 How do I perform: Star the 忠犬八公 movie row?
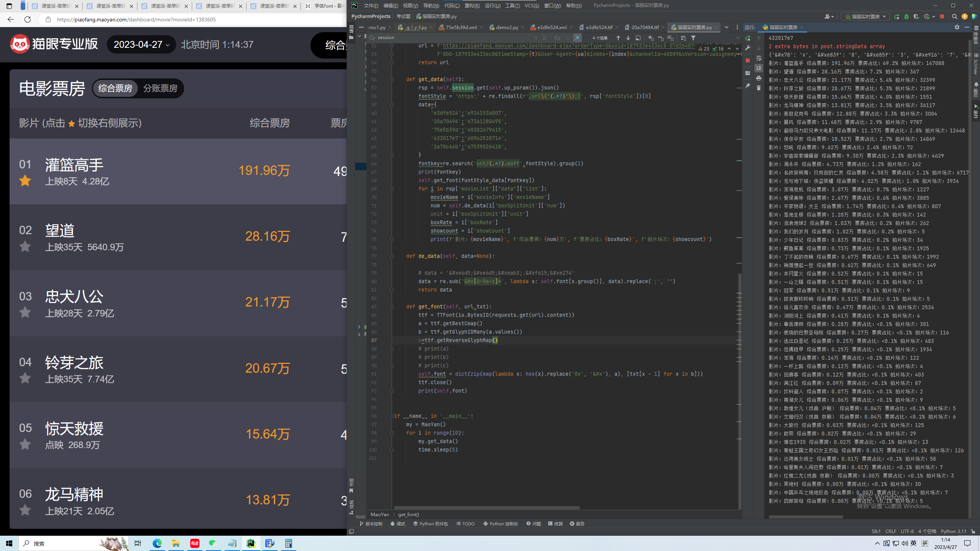point(25,312)
